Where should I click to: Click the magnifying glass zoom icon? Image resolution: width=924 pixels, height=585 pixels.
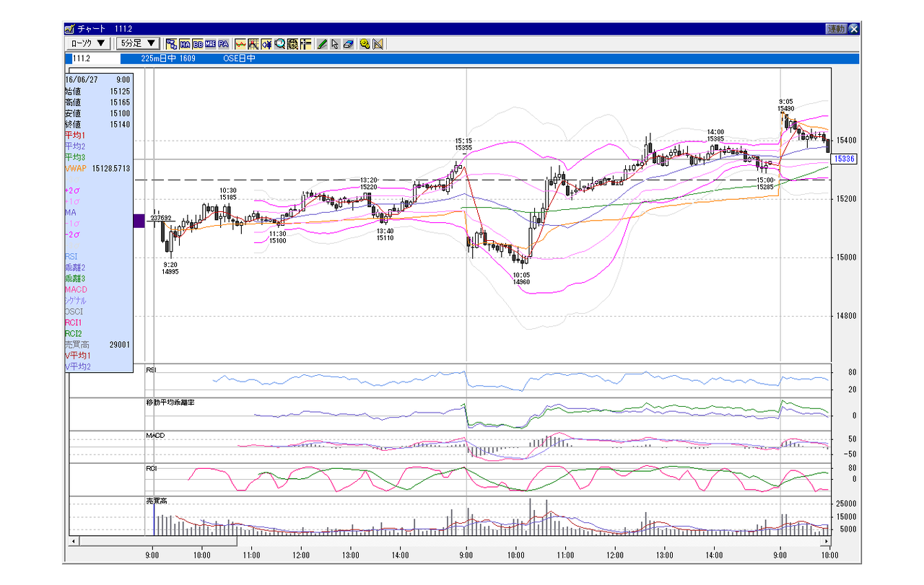[x=279, y=43]
